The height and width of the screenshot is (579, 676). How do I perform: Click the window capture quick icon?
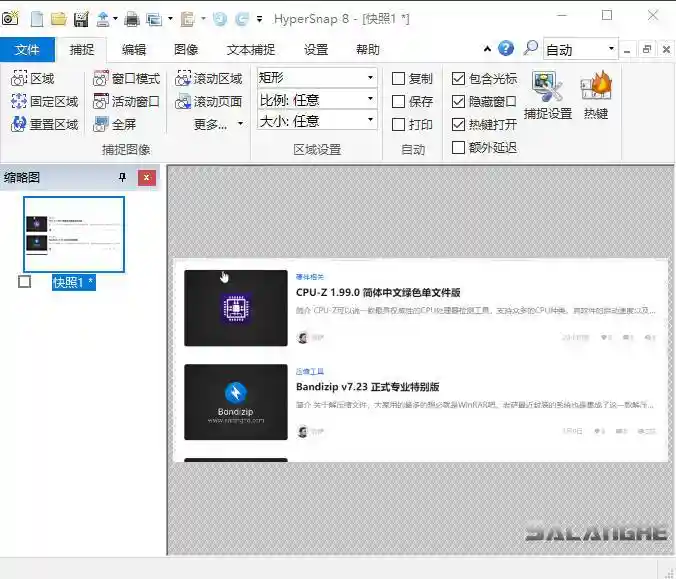154,19
